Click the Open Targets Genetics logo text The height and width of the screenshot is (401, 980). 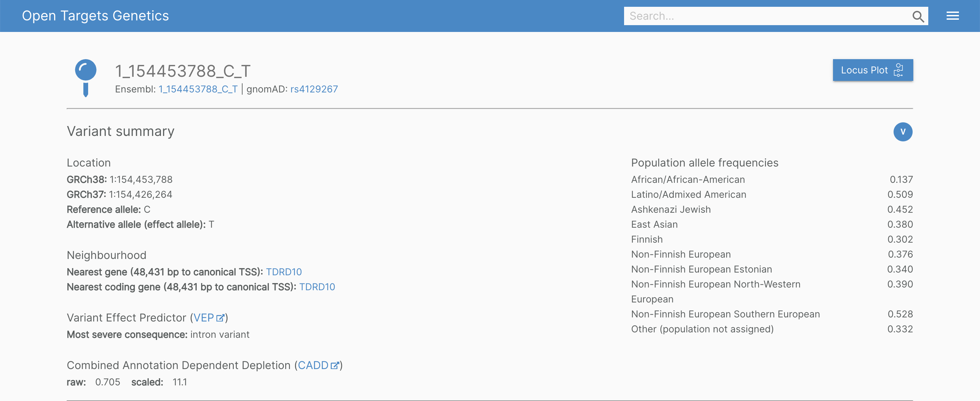click(x=96, y=16)
